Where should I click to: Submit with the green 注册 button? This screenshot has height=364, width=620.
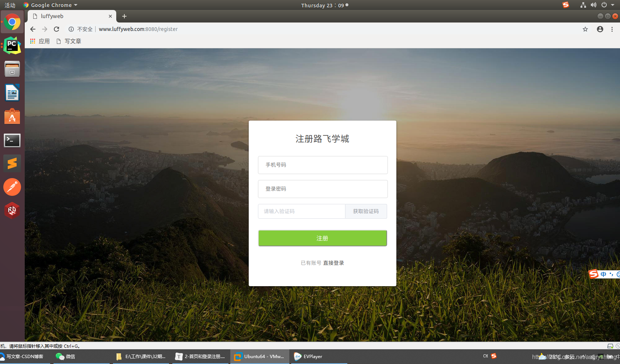coord(323,238)
